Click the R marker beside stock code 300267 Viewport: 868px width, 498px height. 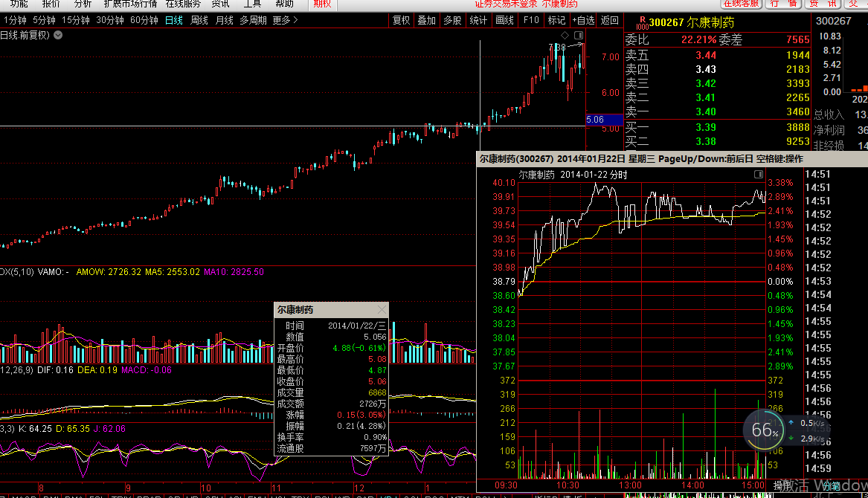(643, 21)
